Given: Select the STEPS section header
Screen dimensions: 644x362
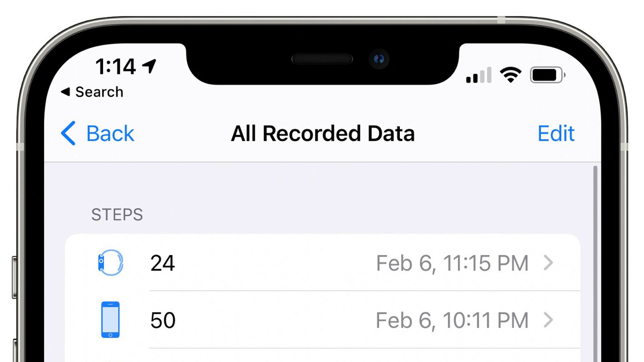Looking at the screenshot, I should [x=117, y=214].
